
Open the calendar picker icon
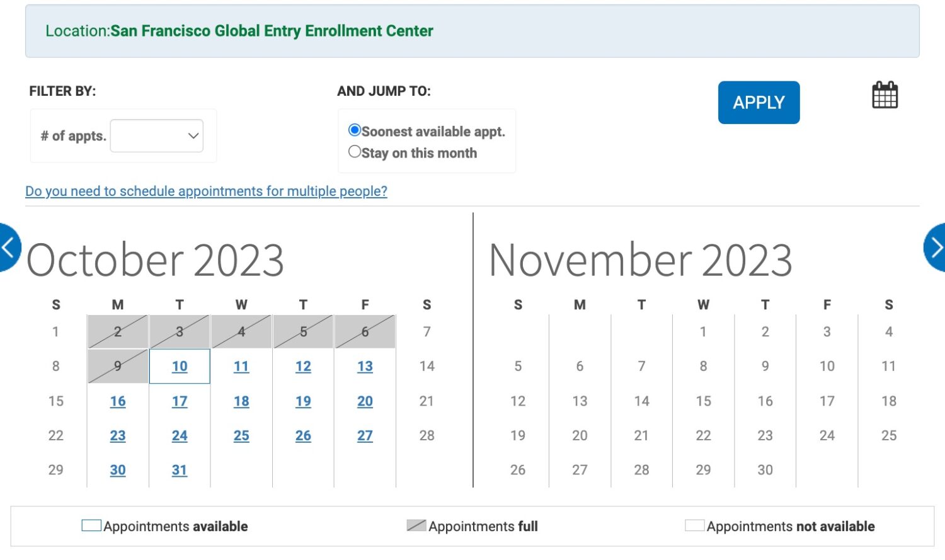(x=885, y=95)
